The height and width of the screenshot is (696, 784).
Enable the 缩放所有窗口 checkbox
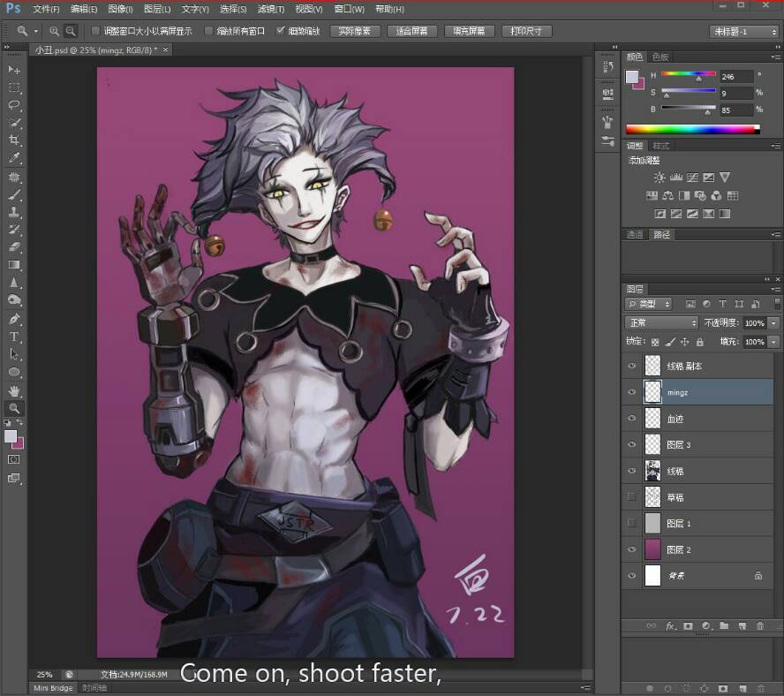[x=208, y=31]
